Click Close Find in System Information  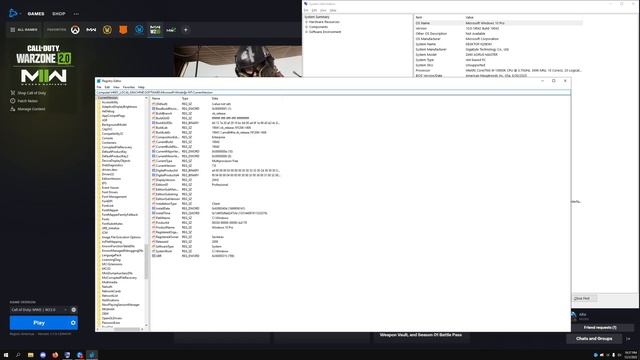[x=585, y=298]
